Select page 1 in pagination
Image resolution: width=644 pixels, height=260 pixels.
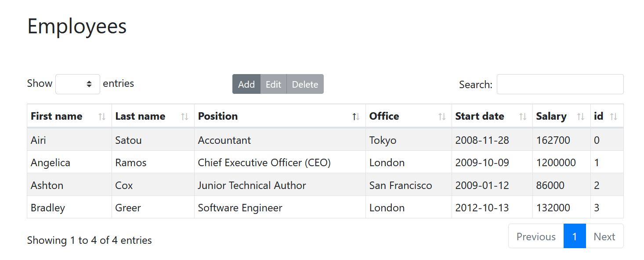pos(575,237)
